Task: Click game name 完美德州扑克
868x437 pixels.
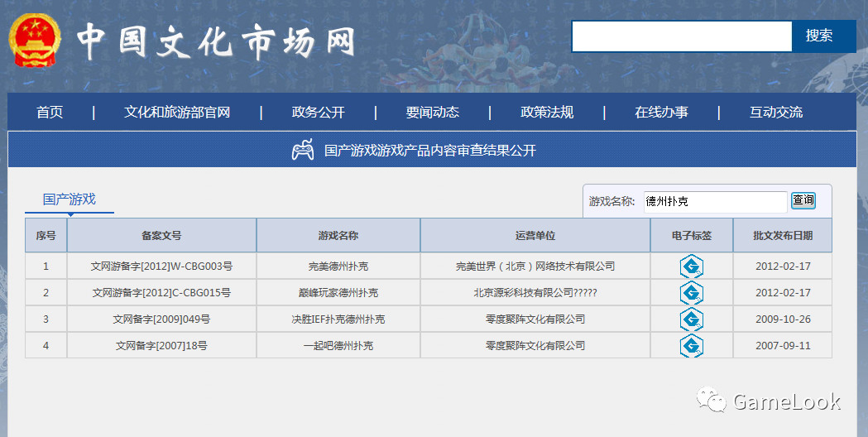Action: (338, 267)
